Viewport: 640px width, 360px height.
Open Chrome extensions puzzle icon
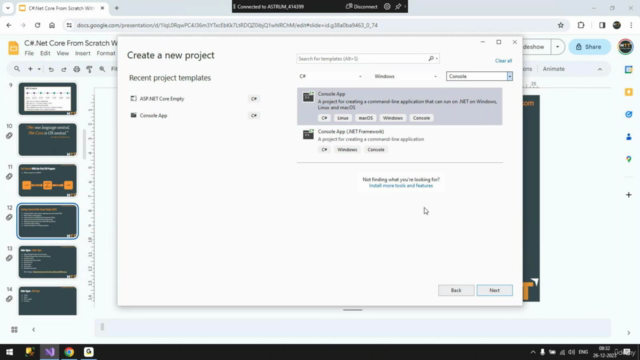[x=581, y=25]
